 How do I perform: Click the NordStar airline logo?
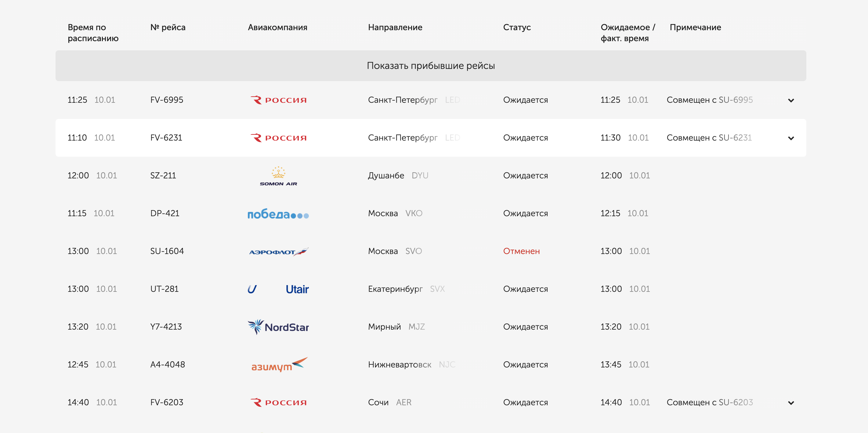(278, 327)
